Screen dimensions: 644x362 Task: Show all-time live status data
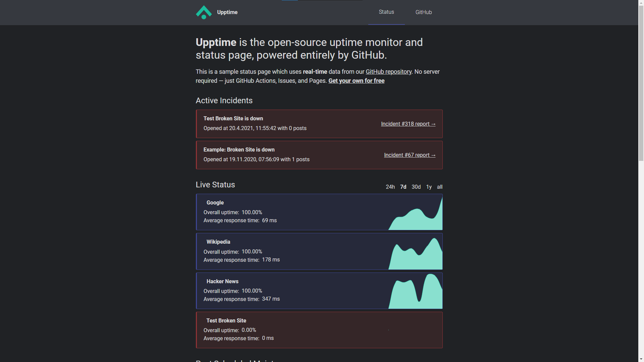click(440, 187)
